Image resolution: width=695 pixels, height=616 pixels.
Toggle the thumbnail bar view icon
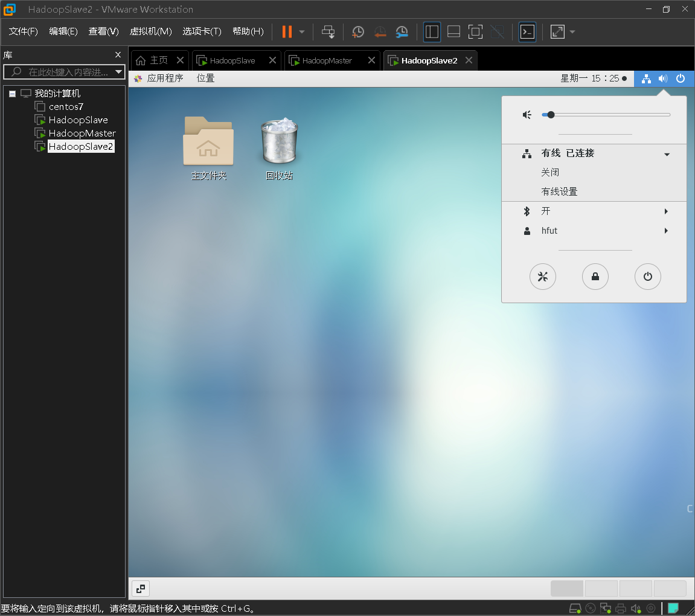tap(453, 32)
